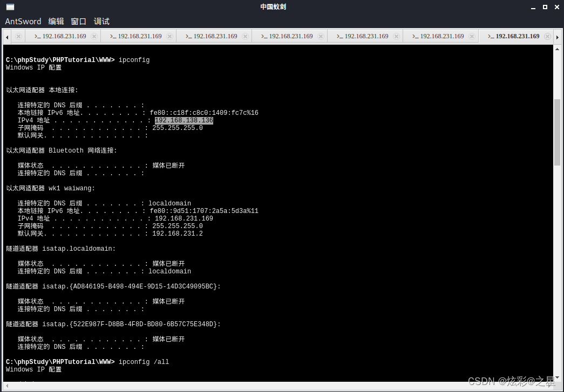Click the '以太网适配器 本地连接:' heading
Screen dimensions: 564x392
[42, 90]
